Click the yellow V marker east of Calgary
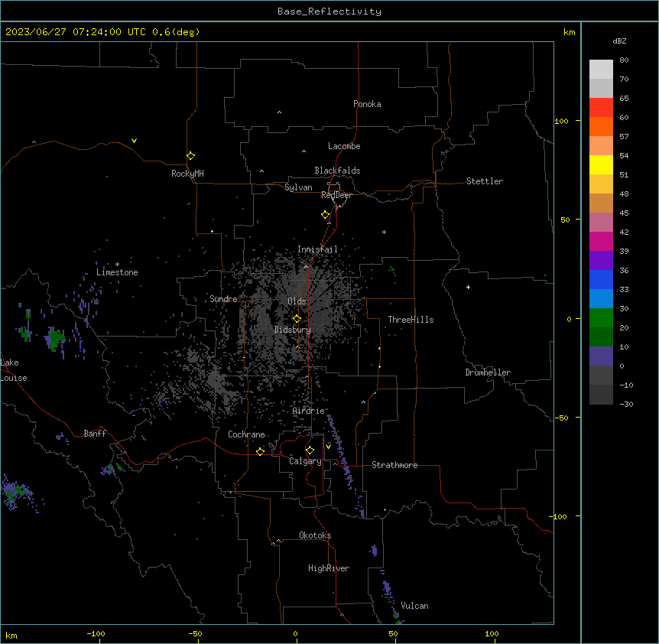 [x=328, y=447]
